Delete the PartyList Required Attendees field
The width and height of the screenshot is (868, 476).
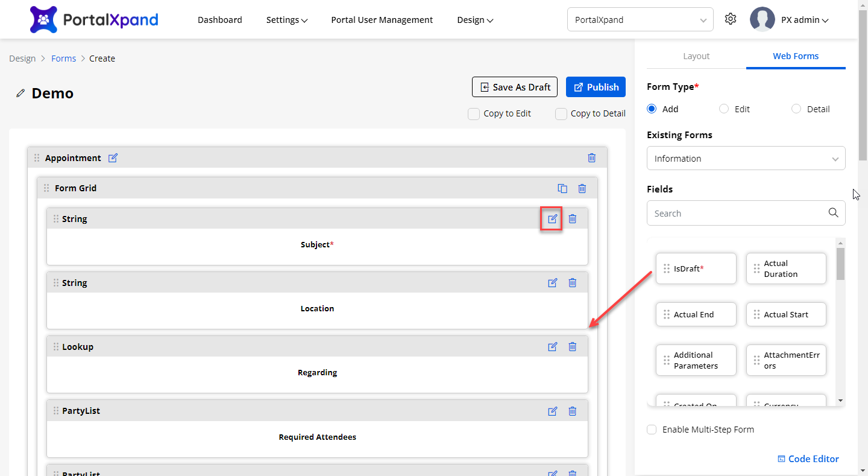click(x=573, y=411)
